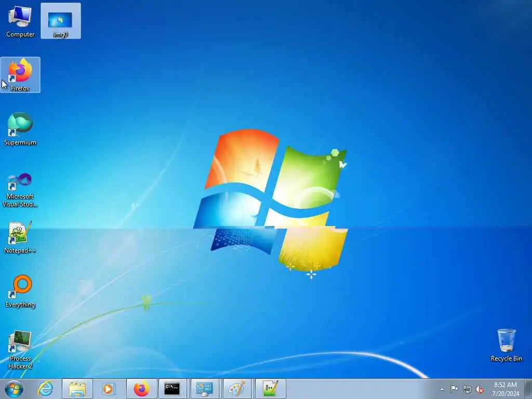Image resolution: width=532 pixels, height=399 pixels.
Task: Switch to Command Prompt taskbar button
Action: 172,389
